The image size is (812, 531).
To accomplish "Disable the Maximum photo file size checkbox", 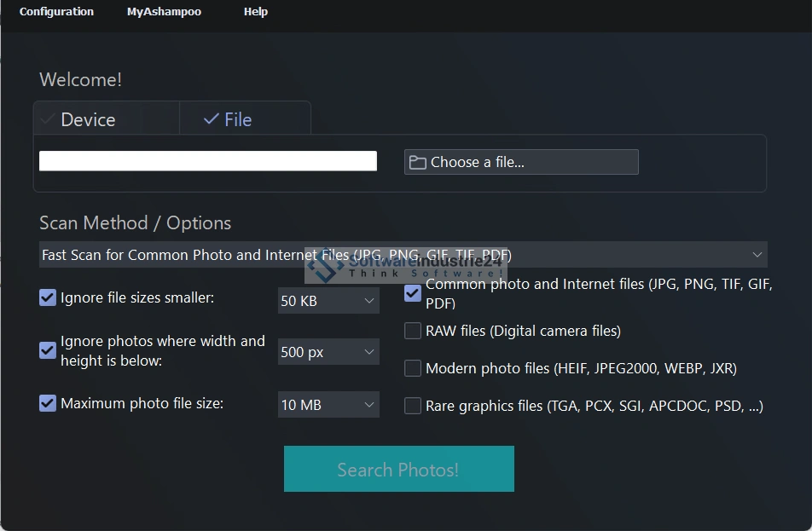I will coord(48,403).
